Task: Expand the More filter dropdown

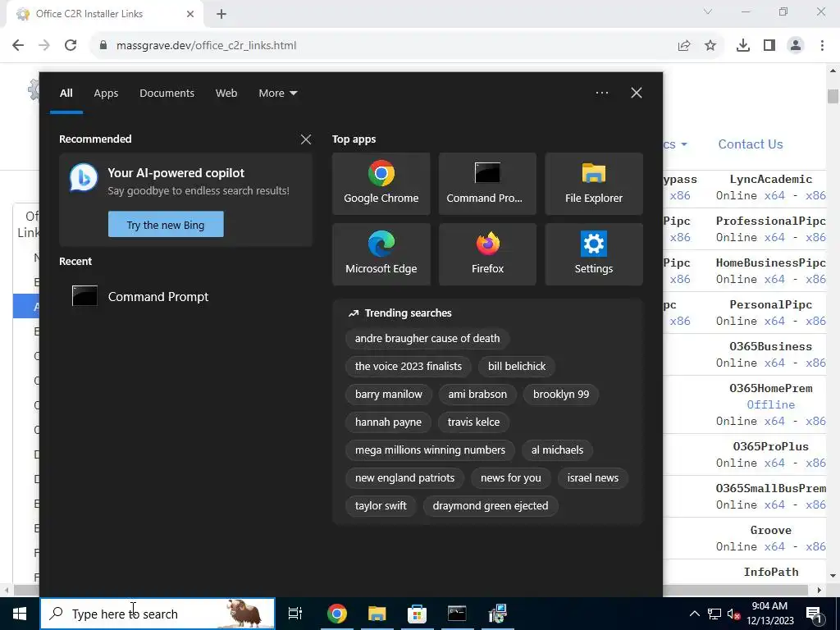Action: click(x=277, y=94)
